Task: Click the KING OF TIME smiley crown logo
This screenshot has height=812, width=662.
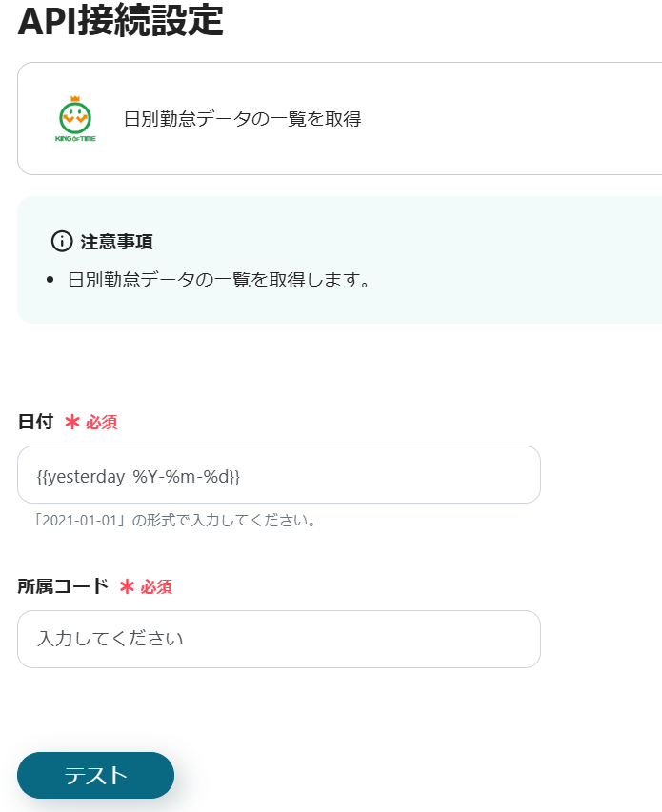Action: [x=74, y=114]
